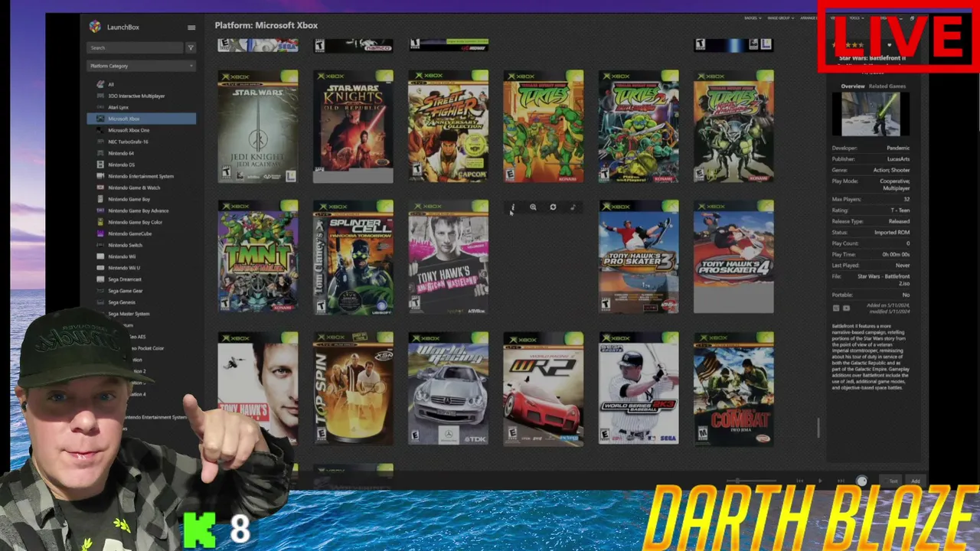This screenshot has height=551, width=980.
Task: Select Tony Hawk's American Wasteland cover
Action: [449, 257]
